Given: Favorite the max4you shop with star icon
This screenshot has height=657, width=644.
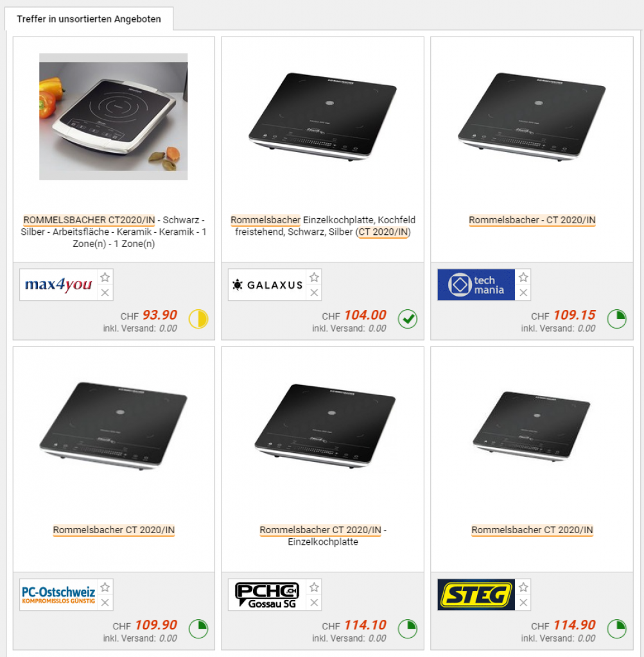Looking at the screenshot, I should pyautogui.click(x=105, y=277).
